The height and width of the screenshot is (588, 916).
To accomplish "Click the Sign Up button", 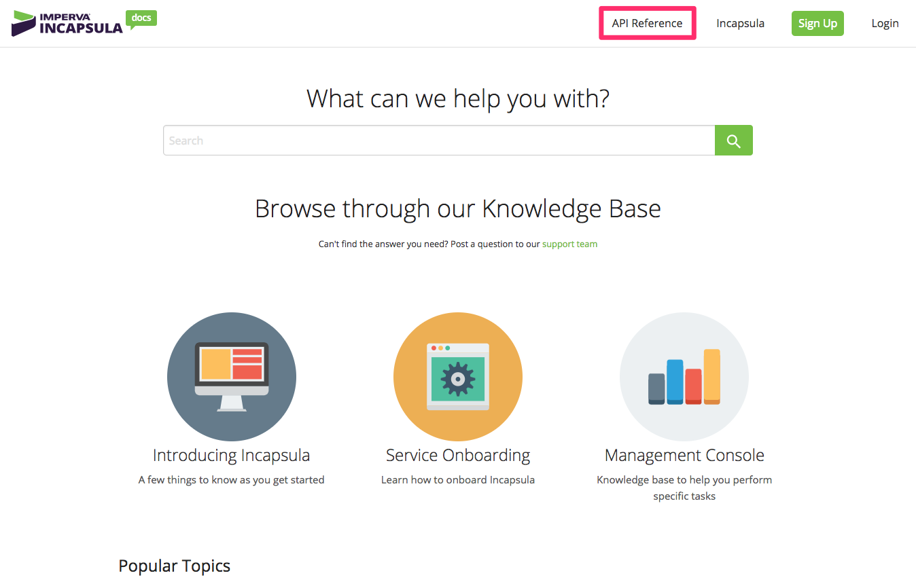I will coord(817,22).
